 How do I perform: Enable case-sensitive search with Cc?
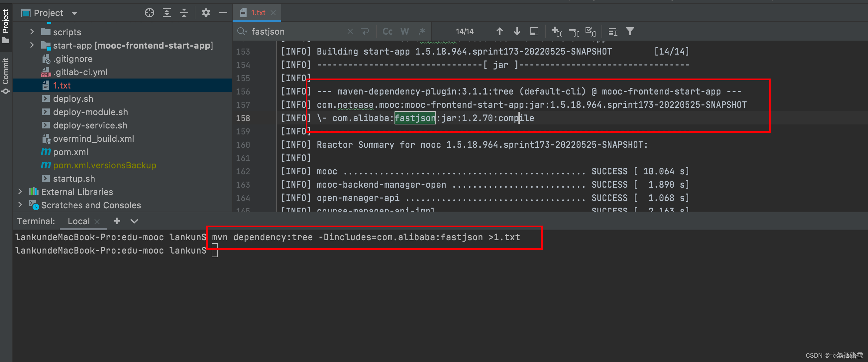[387, 31]
